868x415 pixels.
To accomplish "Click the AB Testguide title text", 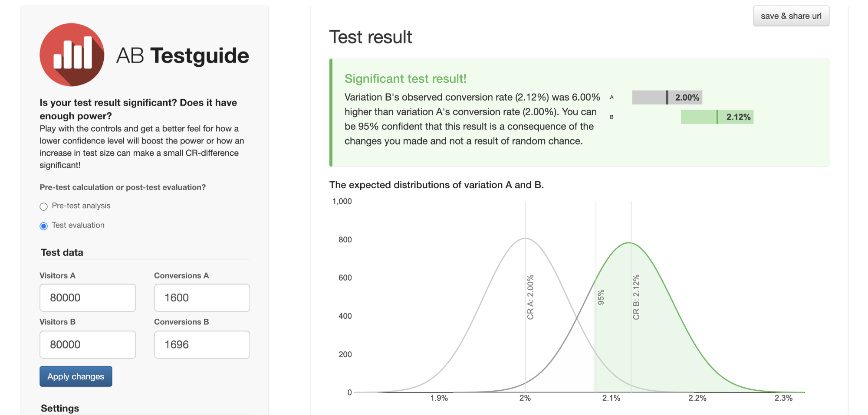I will [x=183, y=56].
